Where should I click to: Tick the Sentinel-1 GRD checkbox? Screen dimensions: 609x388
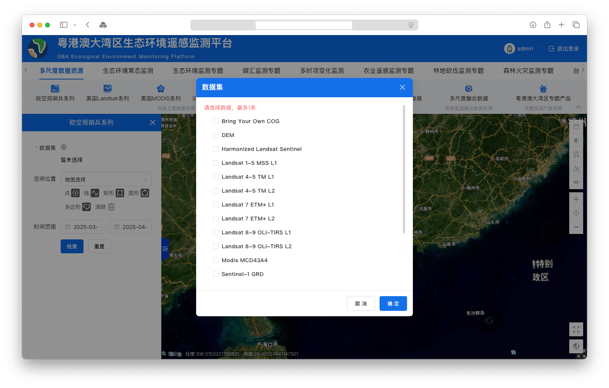pos(216,274)
